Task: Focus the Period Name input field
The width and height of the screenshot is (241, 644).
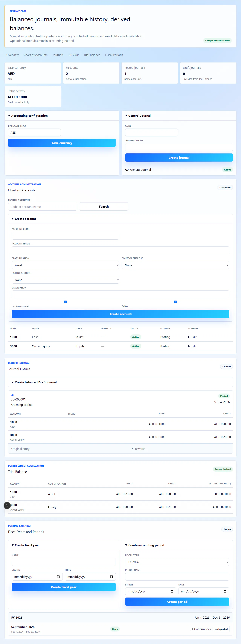Action: pos(177,576)
